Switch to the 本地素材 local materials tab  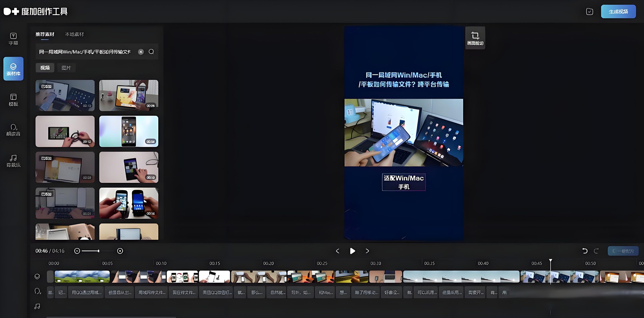(74, 34)
